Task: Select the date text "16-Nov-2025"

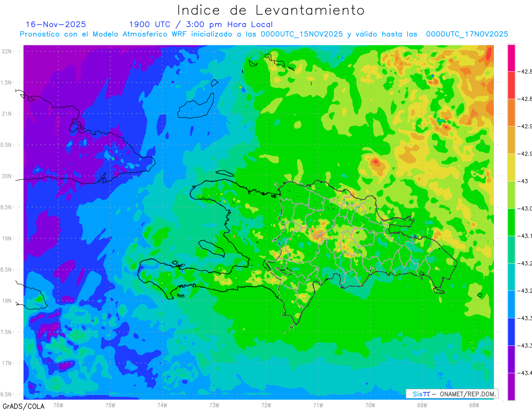Action: [56, 24]
